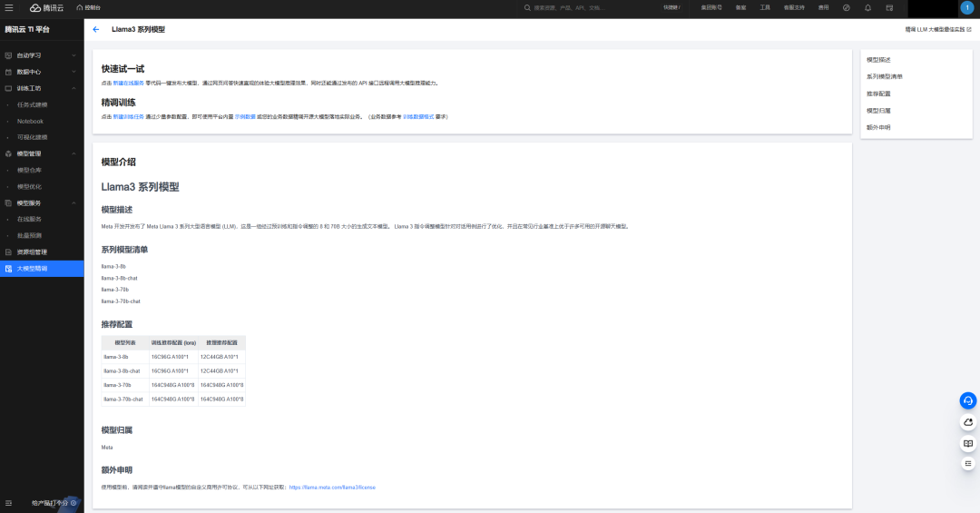Image resolution: width=980 pixels, height=513 pixels.
Task: Click the 模型服务 sidebar icon
Action: pyautogui.click(x=8, y=203)
